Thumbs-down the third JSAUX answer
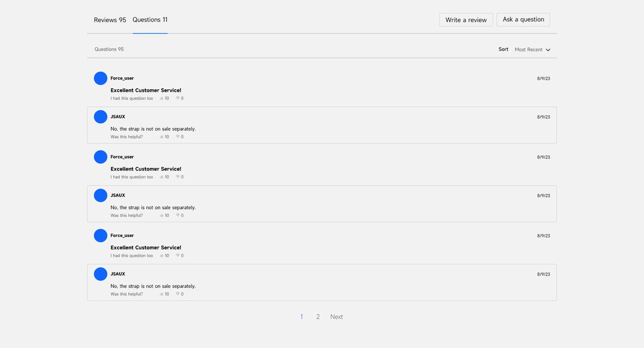Viewport: 644px width, 348px height. (177, 294)
